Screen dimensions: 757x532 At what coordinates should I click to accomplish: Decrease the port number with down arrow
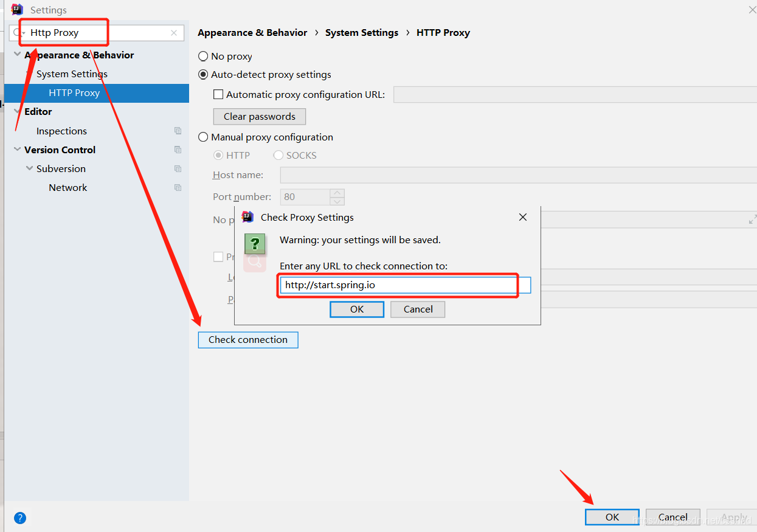coord(337,201)
